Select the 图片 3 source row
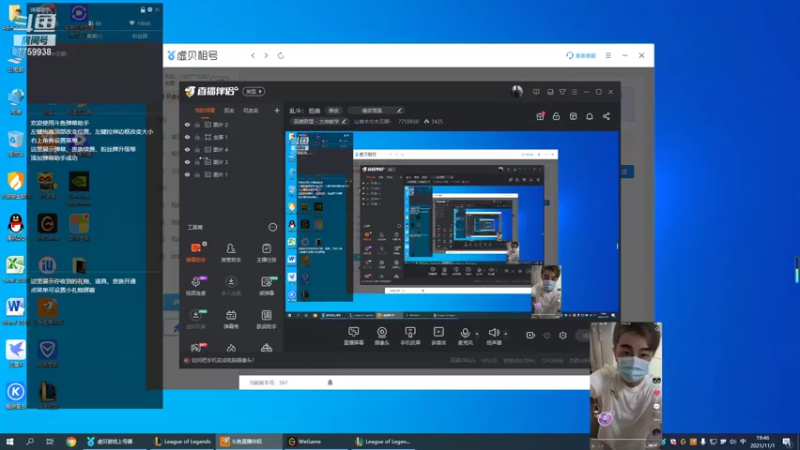Screen dimensions: 800x450 pyautogui.click(x=231, y=162)
